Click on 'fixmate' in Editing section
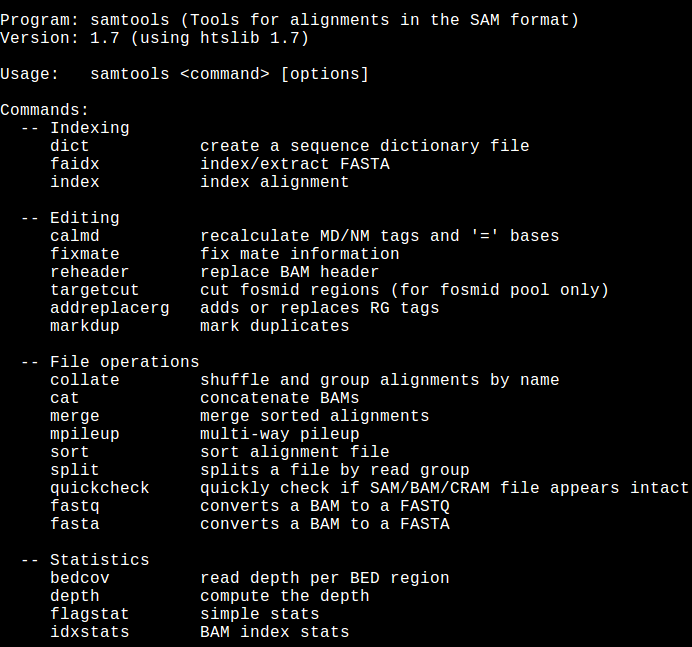The height and width of the screenshot is (647, 692). coord(85,254)
